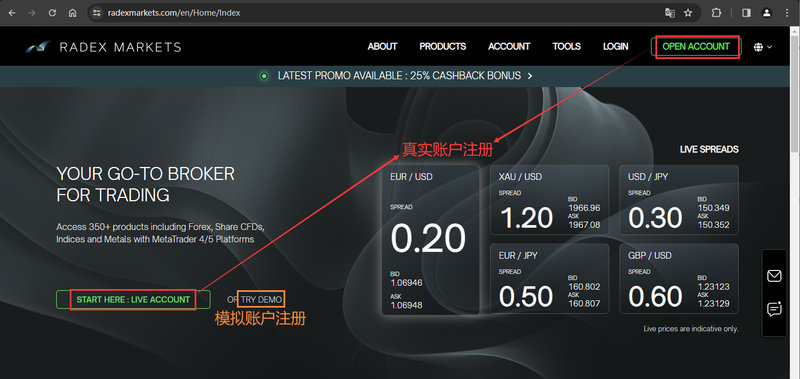This screenshot has width=800, height=379.
Task: Open Chrome three-dot menu
Action: [787, 13]
